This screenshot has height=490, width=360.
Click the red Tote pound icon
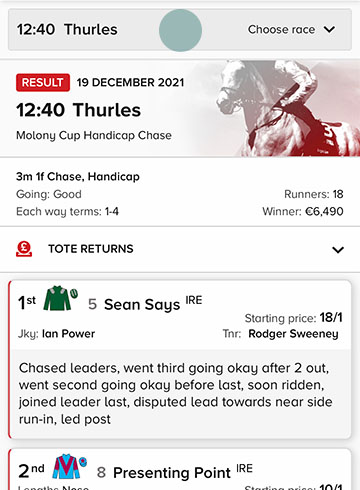[x=24, y=249]
